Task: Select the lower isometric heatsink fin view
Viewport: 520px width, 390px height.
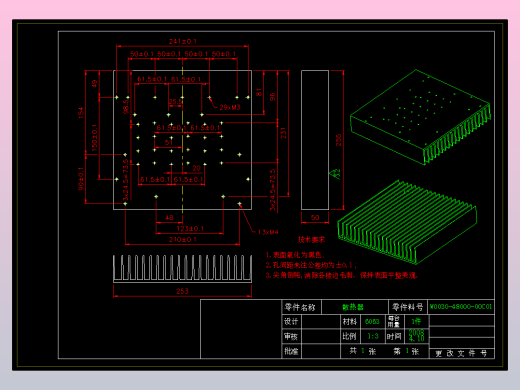Action: (x=407, y=222)
